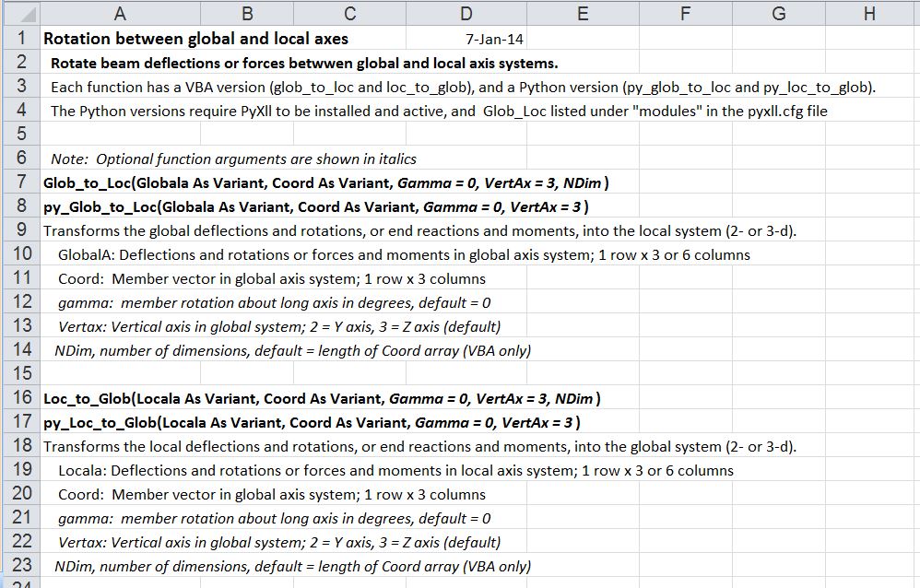Select row 15 header
This screenshot has width=920, height=588.
pos(20,374)
